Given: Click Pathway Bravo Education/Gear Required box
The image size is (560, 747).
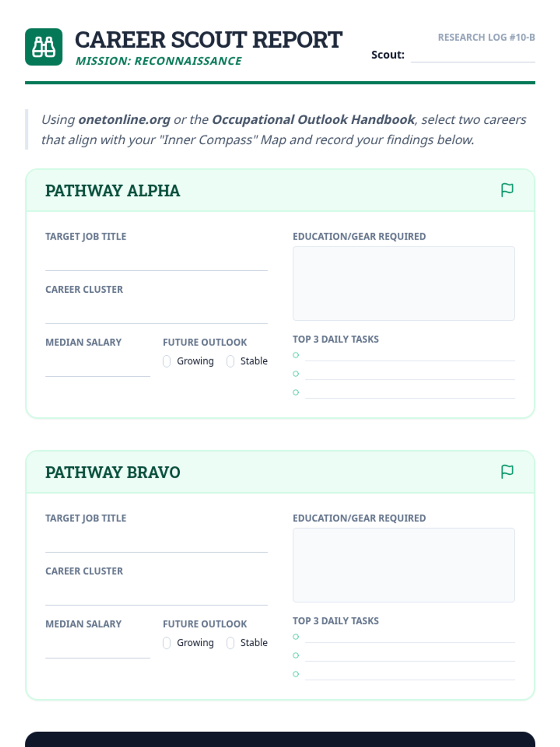Looking at the screenshot, I should coord(404,565).
